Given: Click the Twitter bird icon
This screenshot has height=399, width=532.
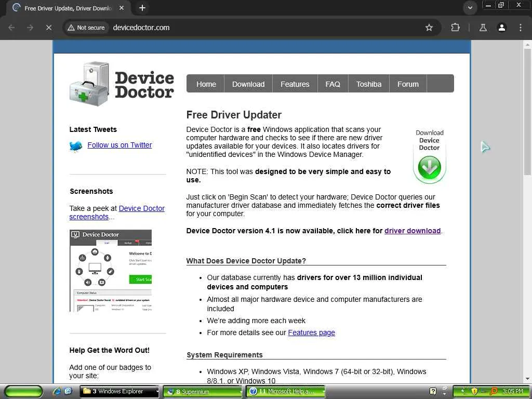Looking at the screenshot, I should [76, 146].
